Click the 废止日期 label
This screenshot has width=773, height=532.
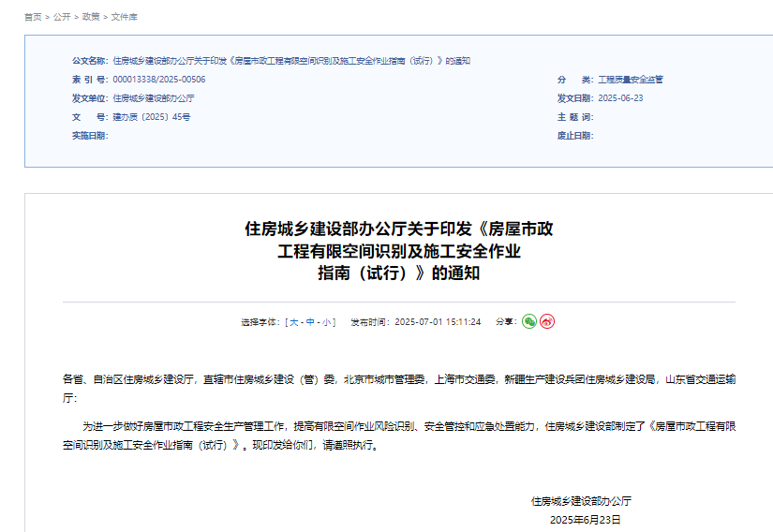575,136
